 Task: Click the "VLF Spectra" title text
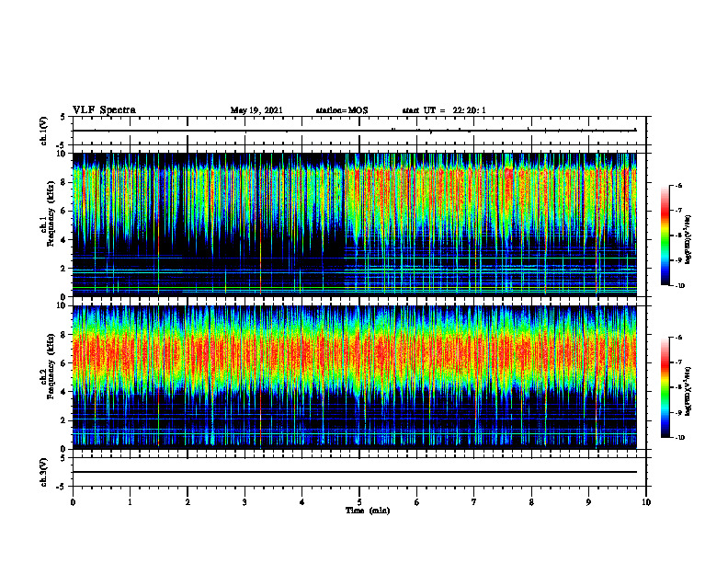(x=104, y=110)
